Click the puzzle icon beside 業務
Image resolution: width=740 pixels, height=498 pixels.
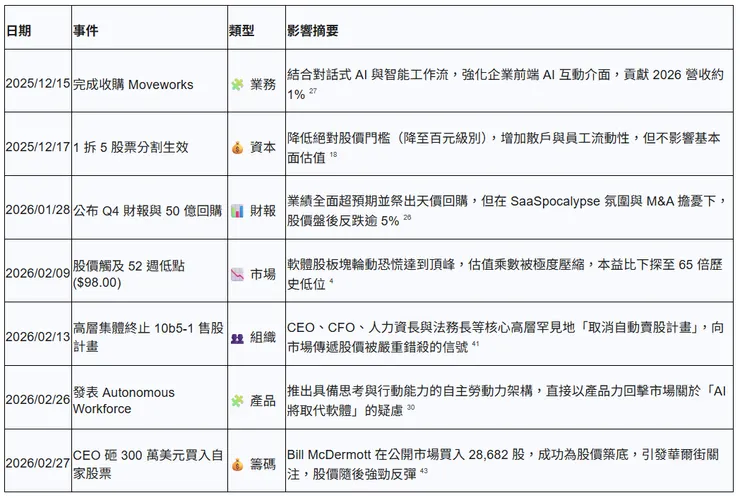[237, 84]
